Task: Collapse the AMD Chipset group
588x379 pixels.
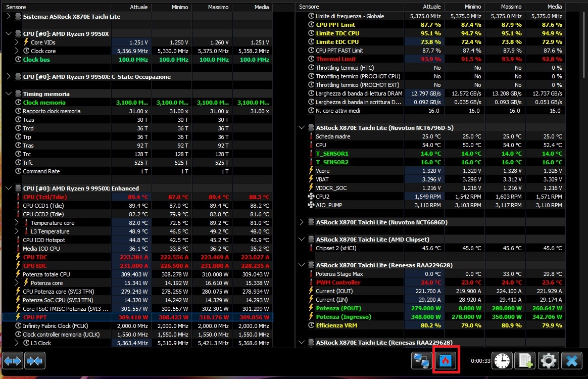Action: (x=302, y=239)
